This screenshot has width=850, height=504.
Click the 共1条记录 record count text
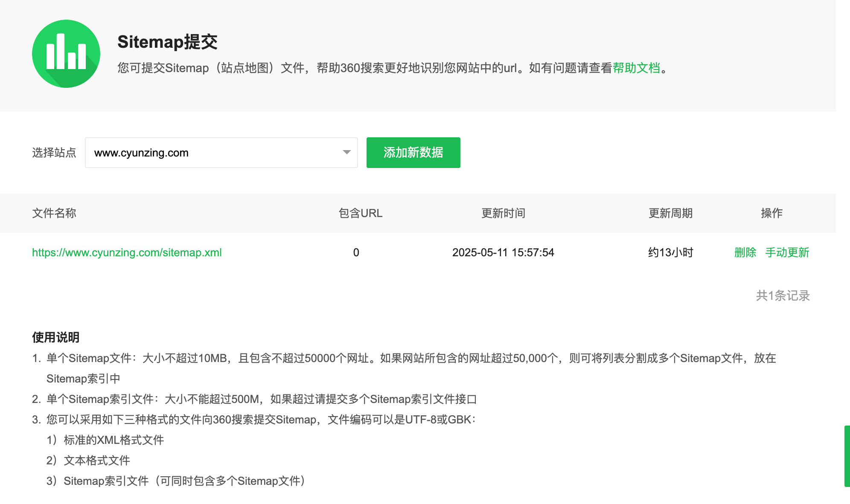tap(783, 295)
